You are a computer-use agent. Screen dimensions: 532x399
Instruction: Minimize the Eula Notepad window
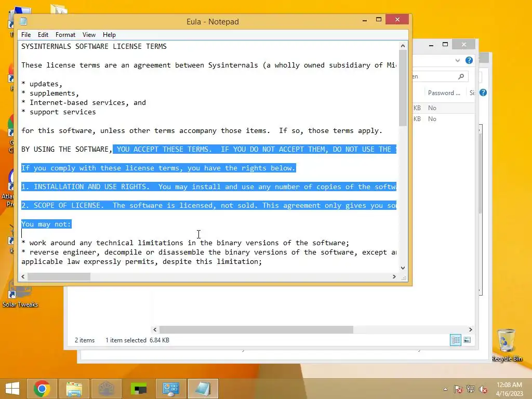365,20
